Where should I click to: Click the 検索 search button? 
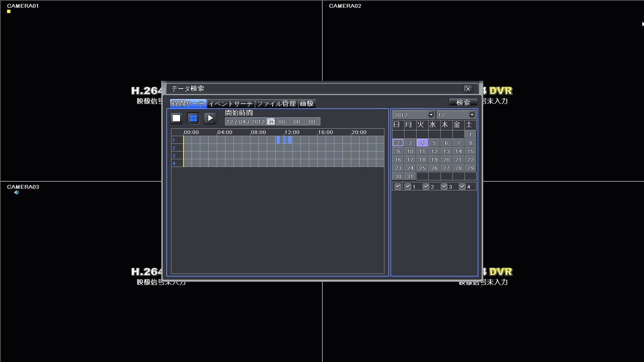click(463, 103)
